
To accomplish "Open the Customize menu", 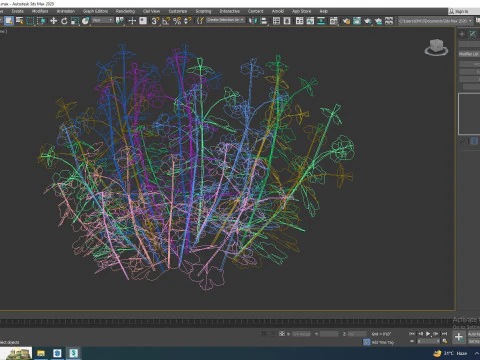I will (178, 11).
